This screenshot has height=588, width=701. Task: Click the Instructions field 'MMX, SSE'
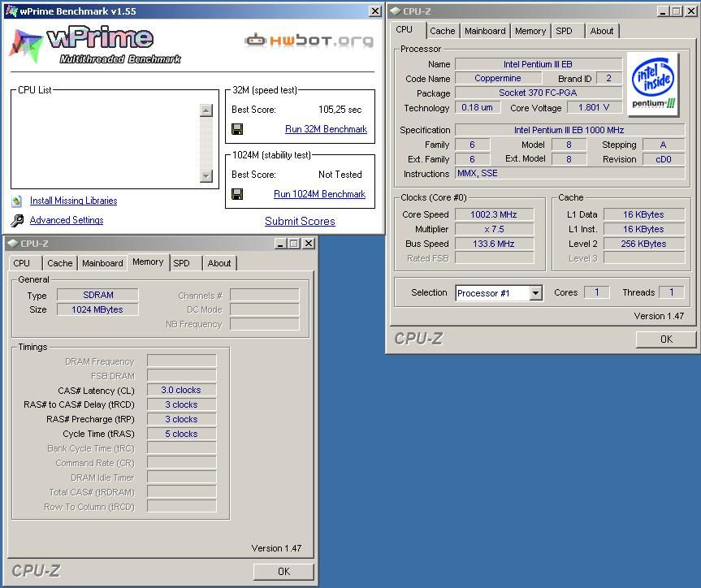569,174
